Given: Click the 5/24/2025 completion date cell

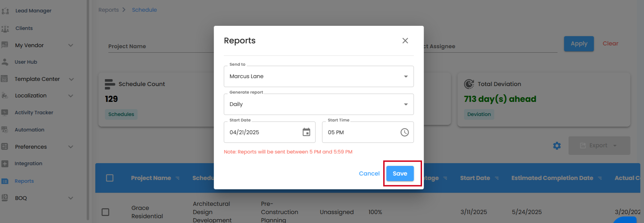Looking at the screenshot, I should coord(526,212).
